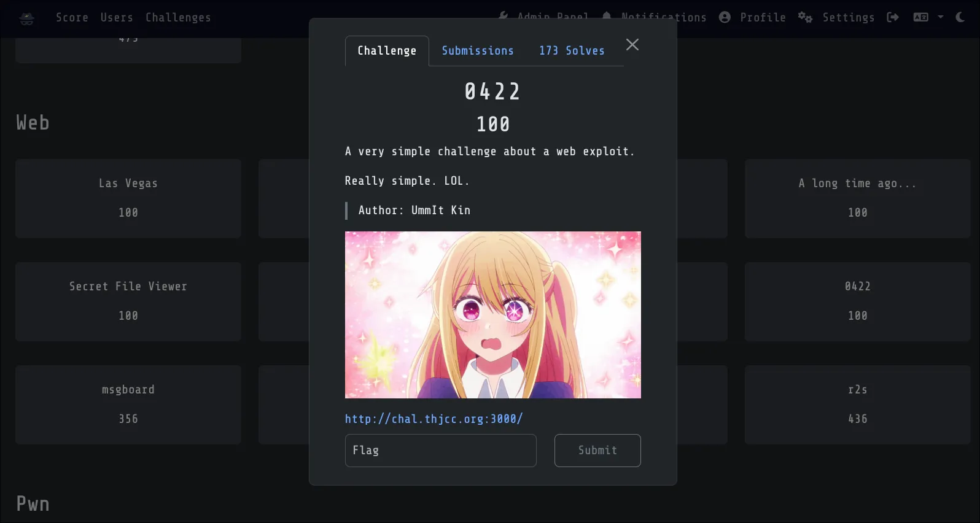Open the Secret File Viewer challenge
Image resolution: width=980 pixels, height=523 pixels.
128,301
